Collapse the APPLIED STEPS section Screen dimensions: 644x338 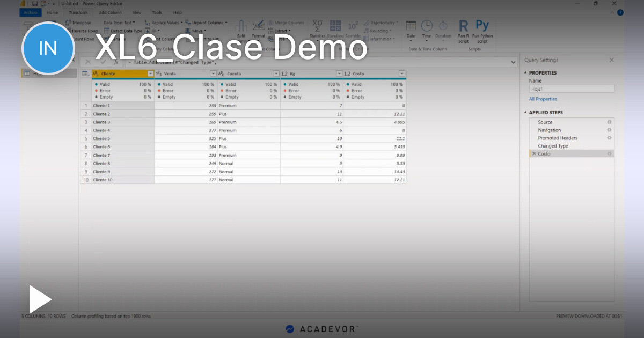[525, 113]
